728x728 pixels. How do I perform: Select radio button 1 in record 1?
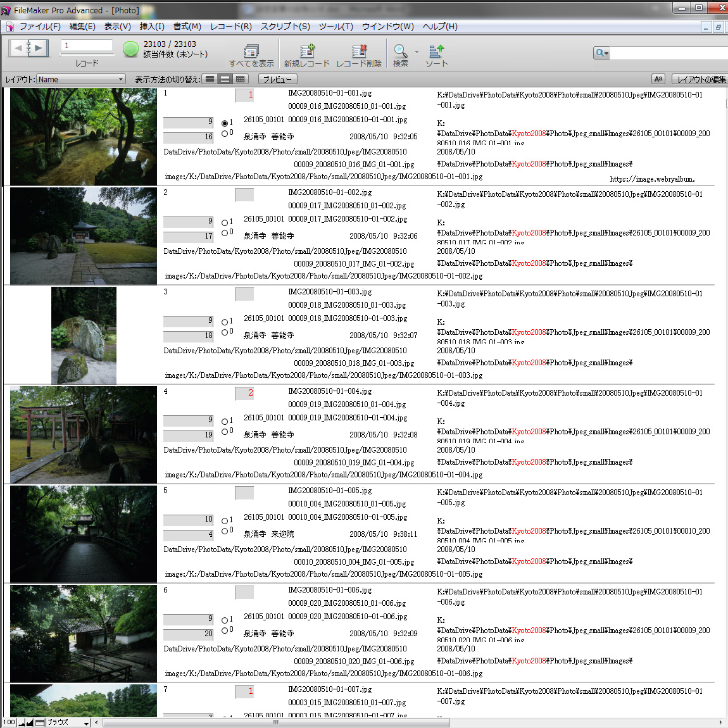pos(225,123)
